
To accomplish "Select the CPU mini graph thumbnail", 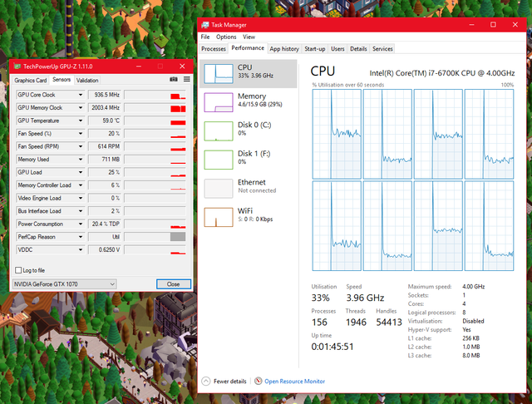I will click(x=219, y=73).
